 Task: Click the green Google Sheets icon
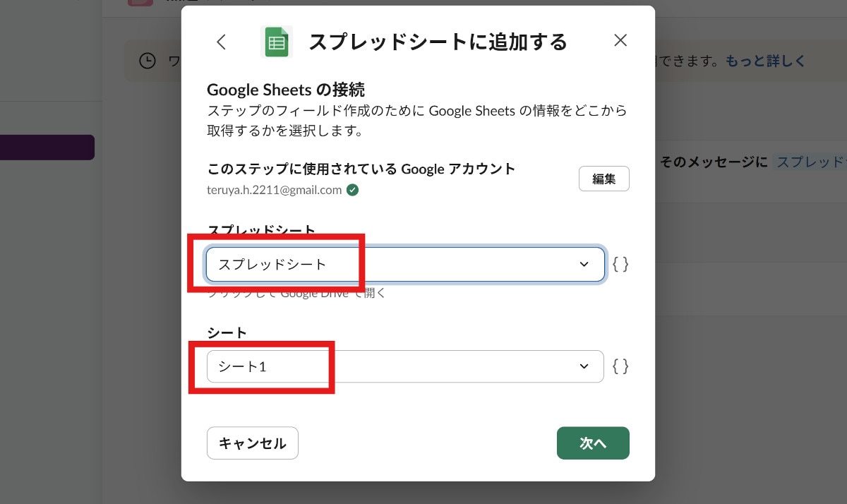(276, 42)
